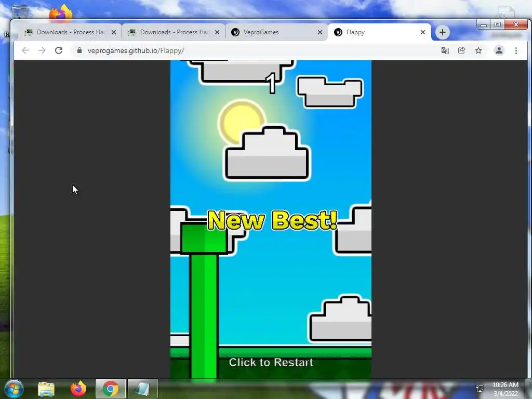Click the address bar URL
This screenshot has width=532, height=399.
tap(136, 50)
